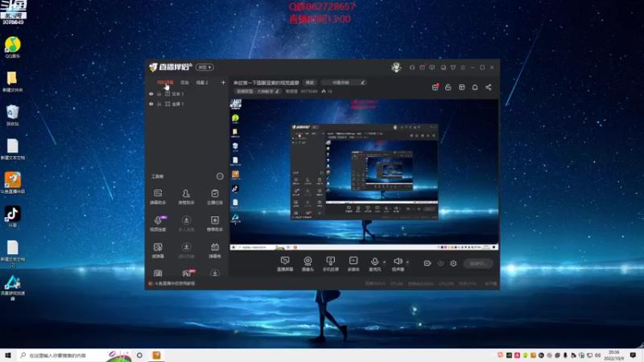Click the mode pill next to logo
Viewport: 644px width, 362px height.
204,67
